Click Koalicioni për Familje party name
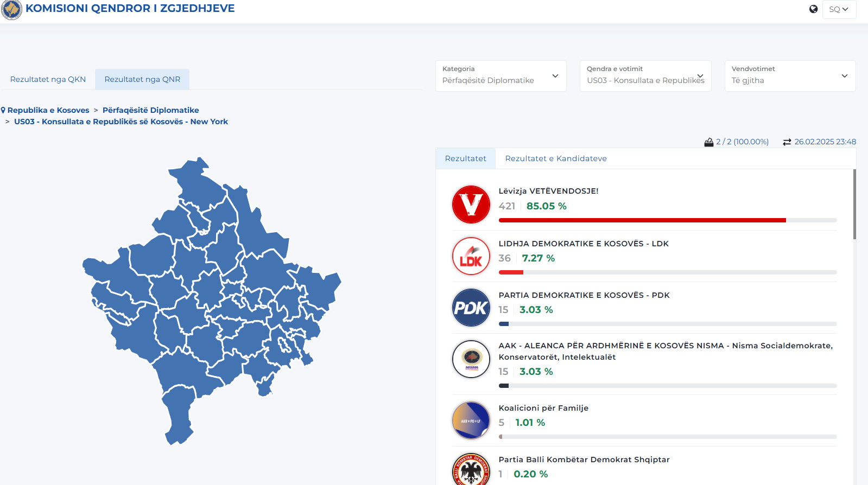868x485 pixels. coord(543,408)
